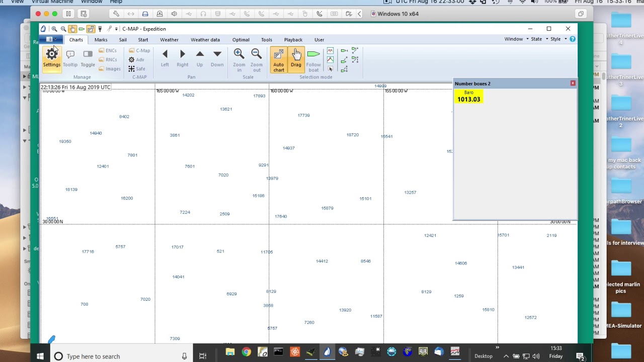The image size is (644, 362).
Task: Open Expedition help question mark
Action: pos(573,39)
